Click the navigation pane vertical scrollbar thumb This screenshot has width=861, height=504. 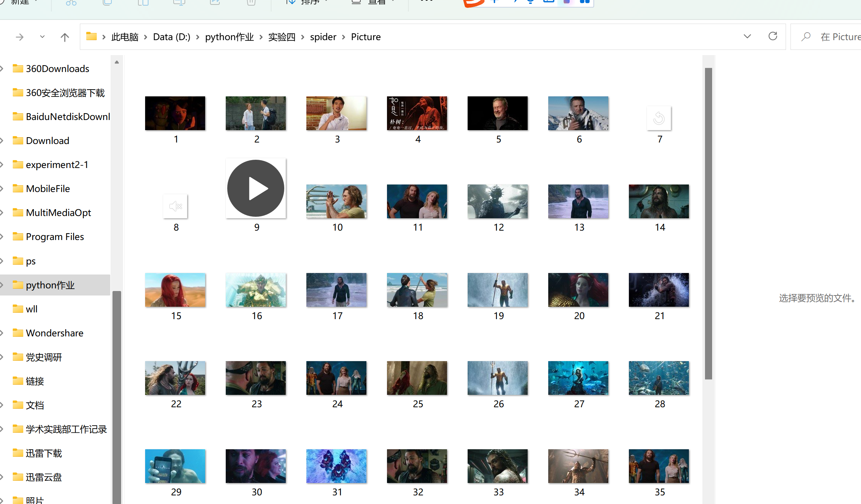117,397
